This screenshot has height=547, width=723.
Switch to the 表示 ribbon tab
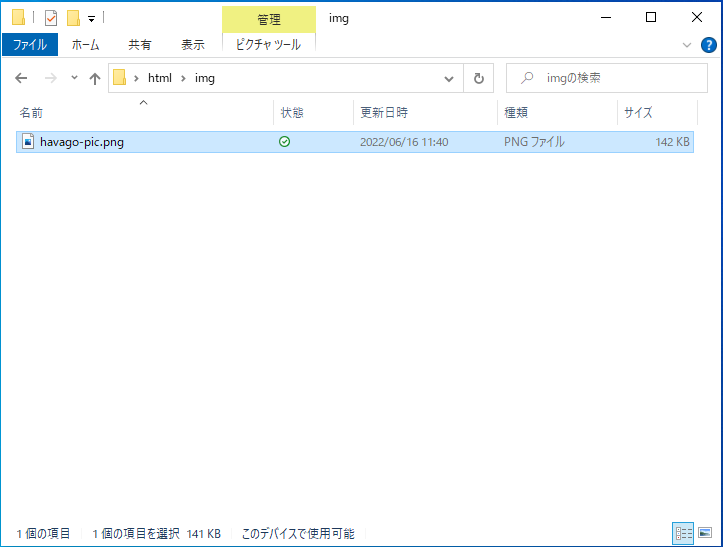(193, 45)
